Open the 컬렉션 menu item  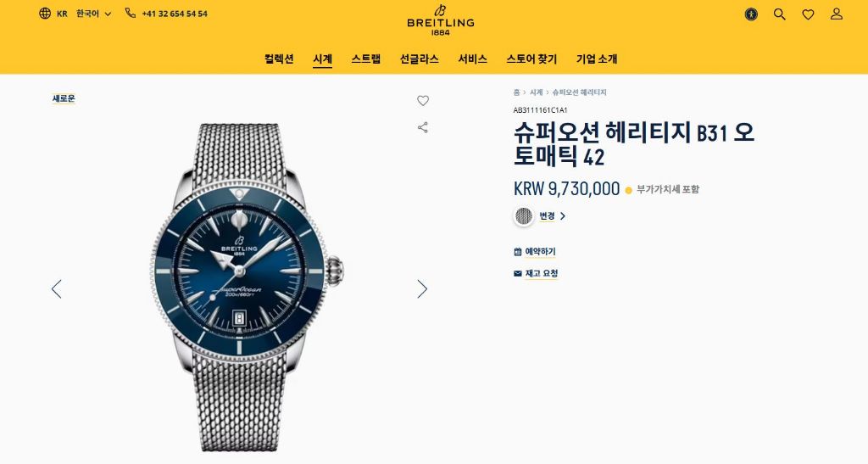(279, 59)
